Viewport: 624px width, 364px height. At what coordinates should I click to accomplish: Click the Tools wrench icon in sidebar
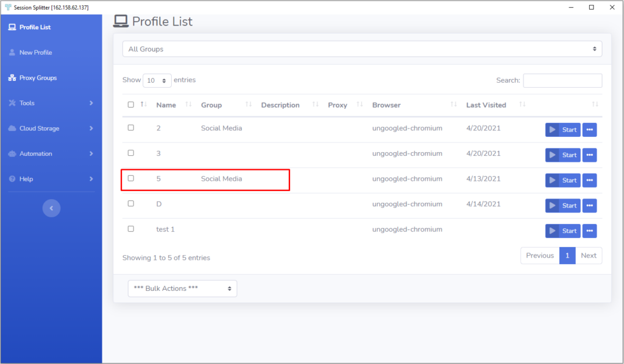click(12, 103)
